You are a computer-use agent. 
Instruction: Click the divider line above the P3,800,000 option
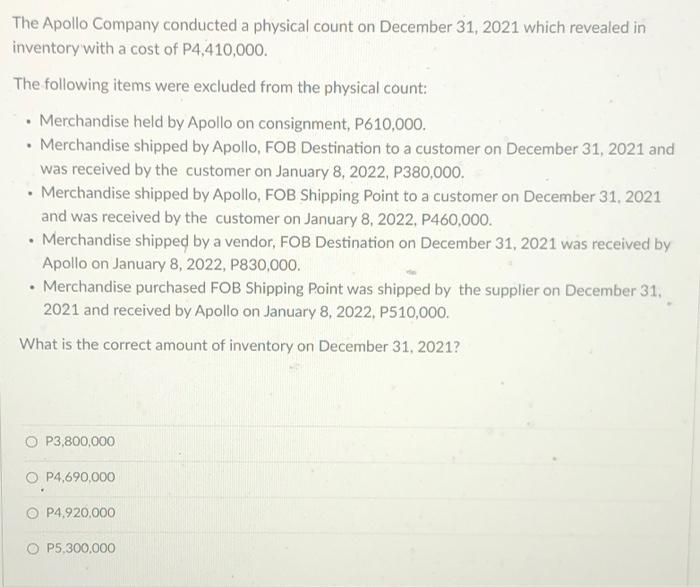point(348,427)
